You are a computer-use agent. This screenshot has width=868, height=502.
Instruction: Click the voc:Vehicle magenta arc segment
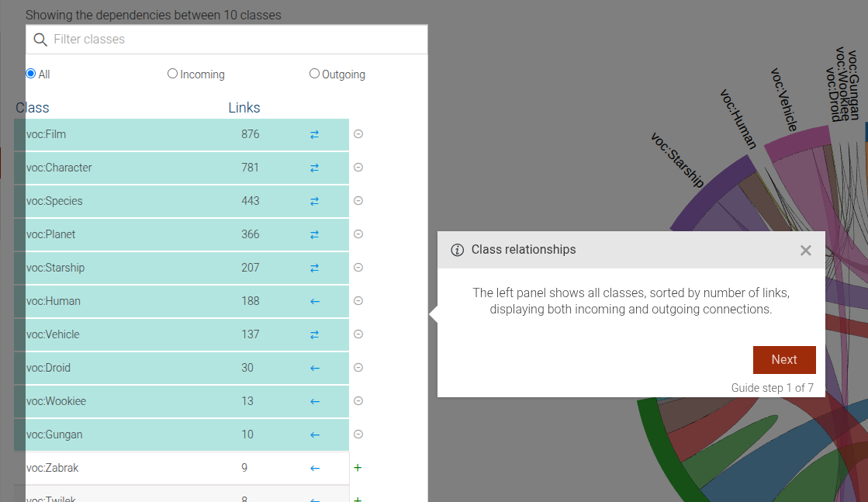795,137
